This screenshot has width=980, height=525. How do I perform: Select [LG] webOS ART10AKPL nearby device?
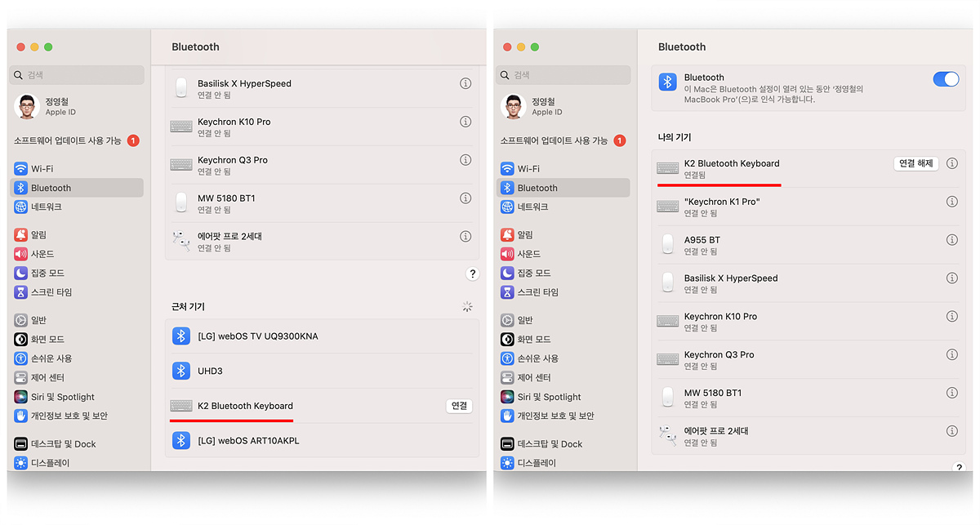pyautogui.click(x=322, y=441)
